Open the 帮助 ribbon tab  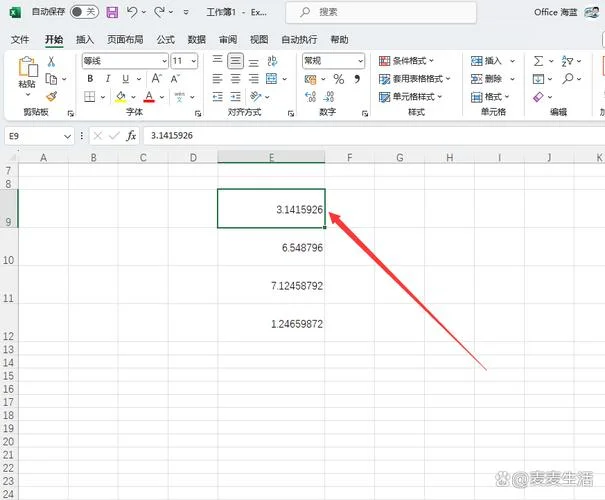click(x=340, y=39)
